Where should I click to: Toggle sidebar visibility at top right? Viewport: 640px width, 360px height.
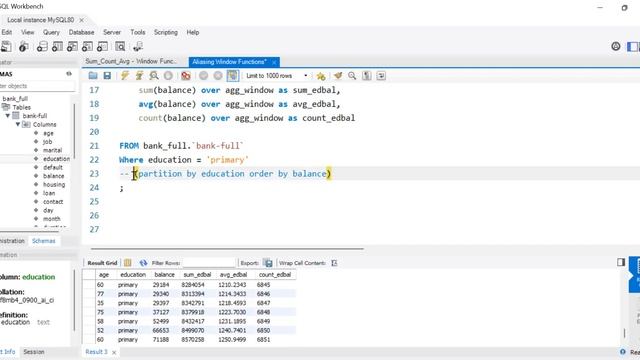[x=633, y=47]
